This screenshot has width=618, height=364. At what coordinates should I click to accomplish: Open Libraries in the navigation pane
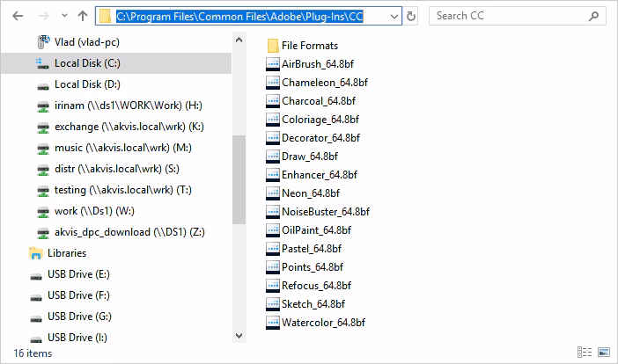click(66, 253)
